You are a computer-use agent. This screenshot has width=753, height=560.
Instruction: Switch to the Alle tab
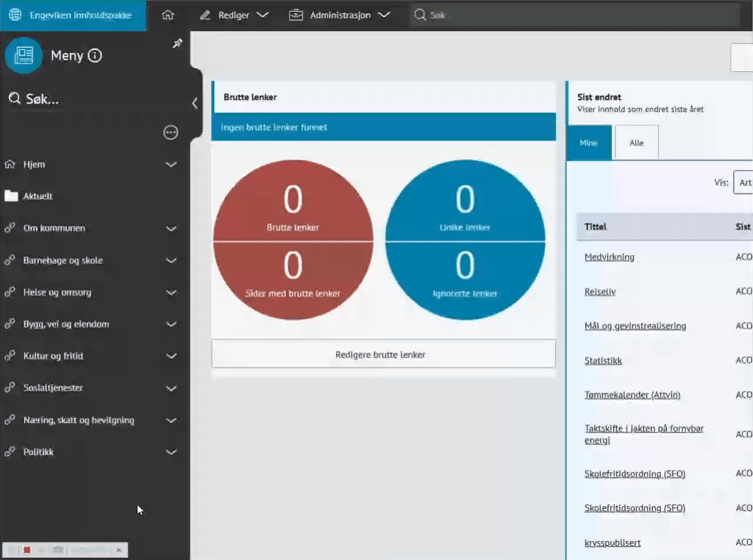tap(636, 143)
